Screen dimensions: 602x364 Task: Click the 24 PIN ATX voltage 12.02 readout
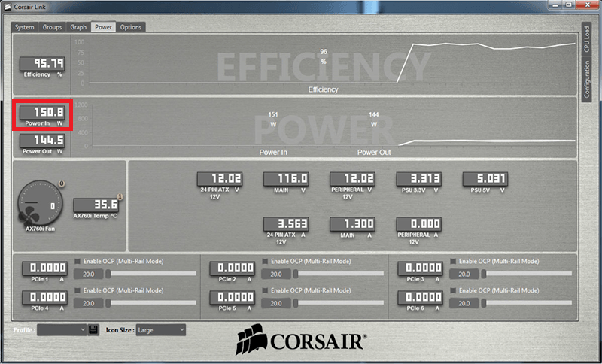point(220,179)
